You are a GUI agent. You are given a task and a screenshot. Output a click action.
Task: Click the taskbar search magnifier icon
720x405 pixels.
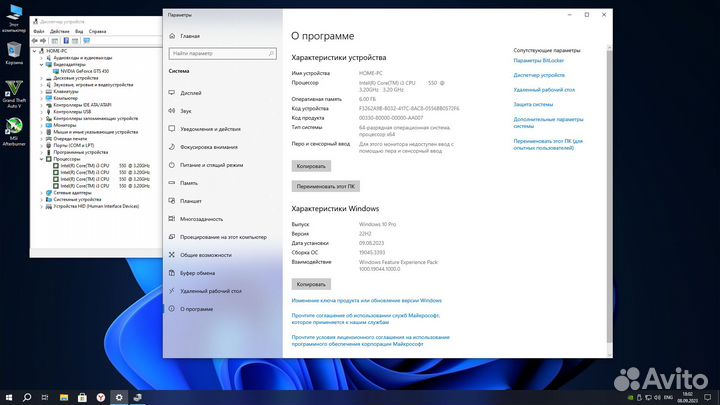(x=27, y=397)
